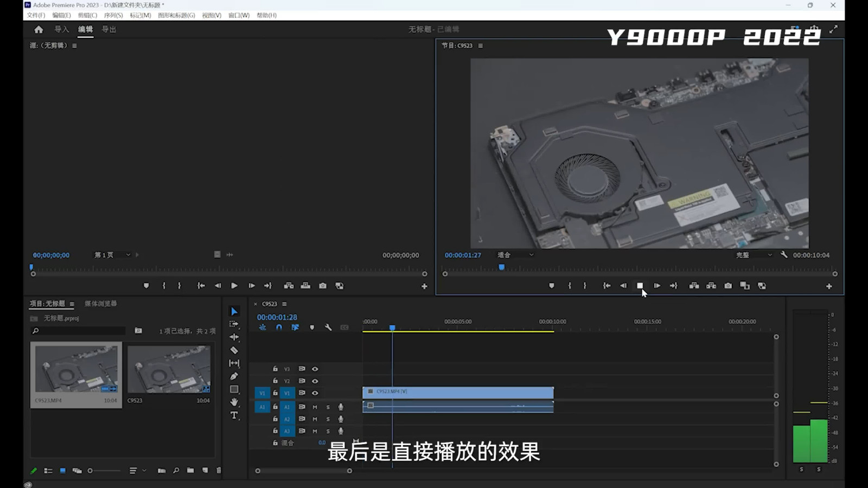Mark Out point in Program monitor
This screenshot has height=488, width=868.
(585, 286)
